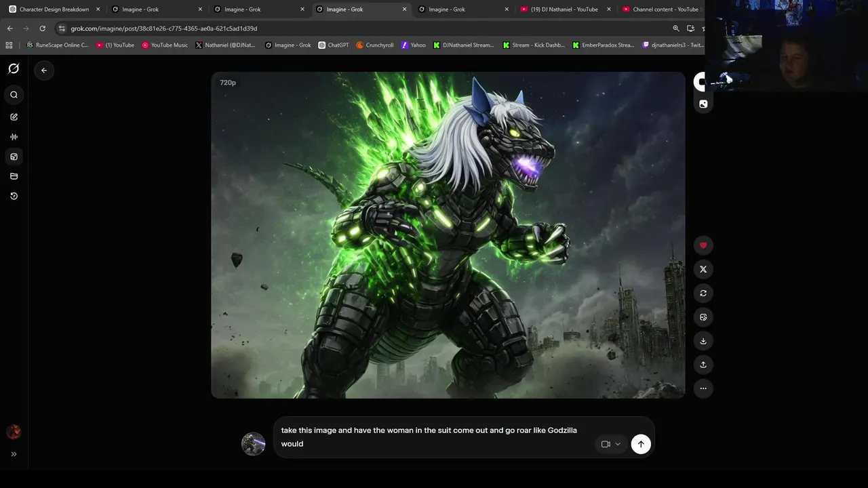The width and height of the screenshot is (868, 488).
Task: Start a new chat with compose icon
Action: point(14,117)
